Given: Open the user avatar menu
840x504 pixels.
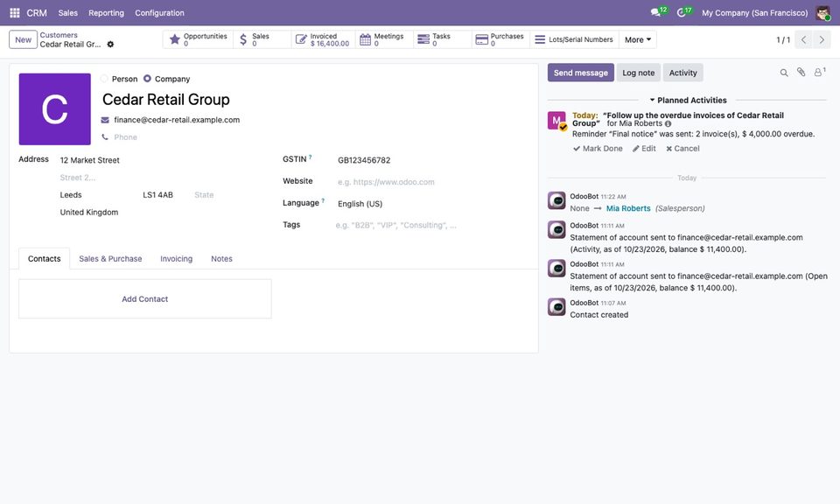Looking at the screenshot, I should tap(822, 13).
